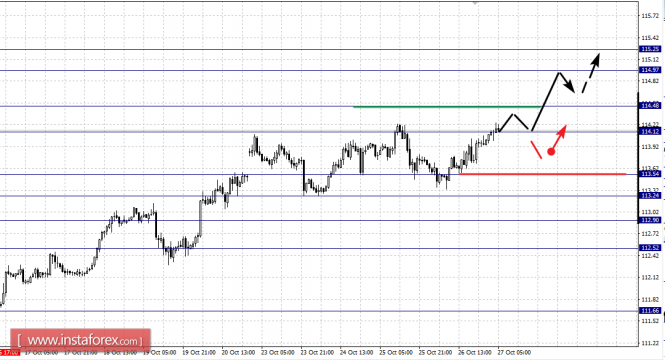This screenshot has width=665, height=360.
Task: Select the 27 Oct 05:00 time label
Action: click(514, 352)
